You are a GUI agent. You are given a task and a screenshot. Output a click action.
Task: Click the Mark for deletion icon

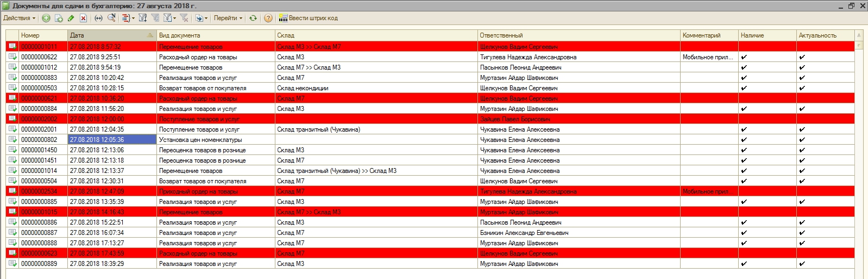(x=83, y=18)
